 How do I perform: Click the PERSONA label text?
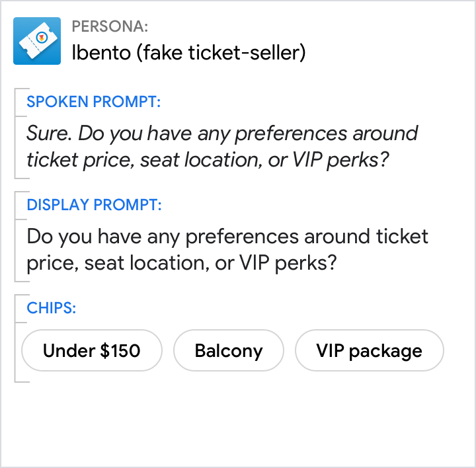[x=110, y=27]
